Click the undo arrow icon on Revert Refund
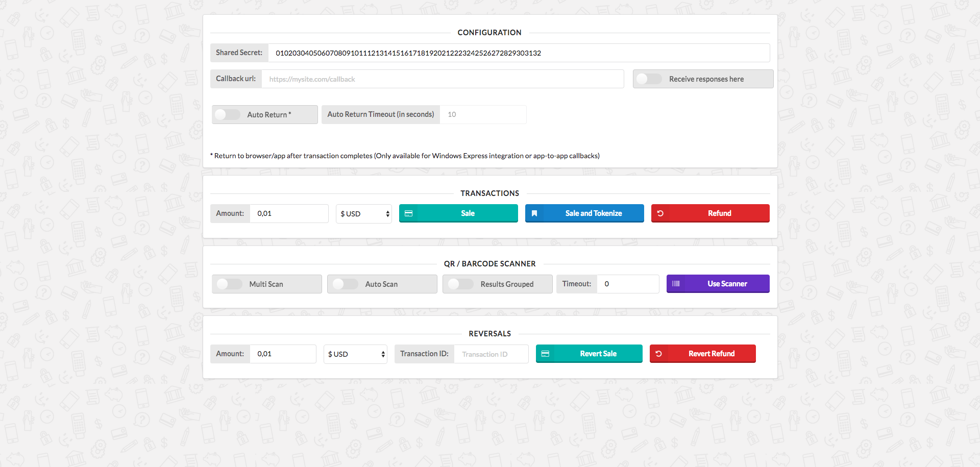This screenshot has height=467, width=980. coord(658,354)
